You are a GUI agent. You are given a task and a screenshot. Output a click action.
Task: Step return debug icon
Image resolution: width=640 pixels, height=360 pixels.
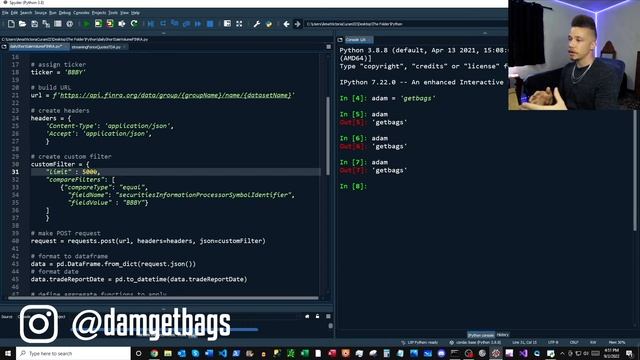pos(187,24)
